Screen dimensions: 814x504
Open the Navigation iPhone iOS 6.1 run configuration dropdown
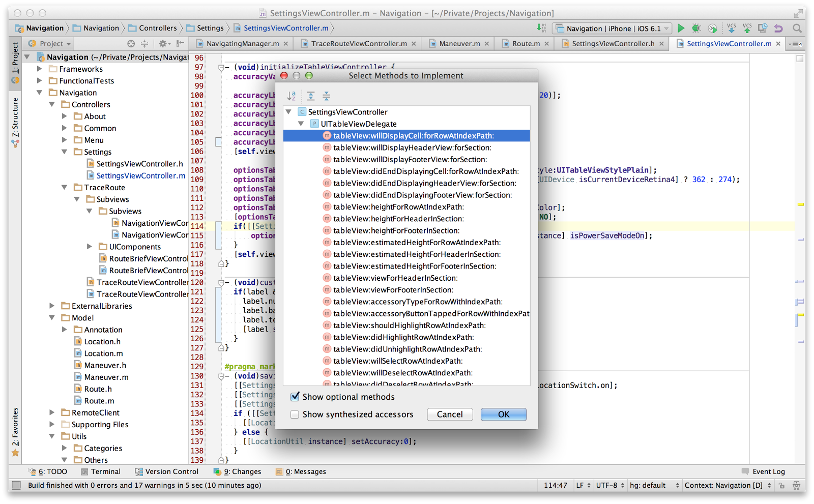tap(613, 28)
